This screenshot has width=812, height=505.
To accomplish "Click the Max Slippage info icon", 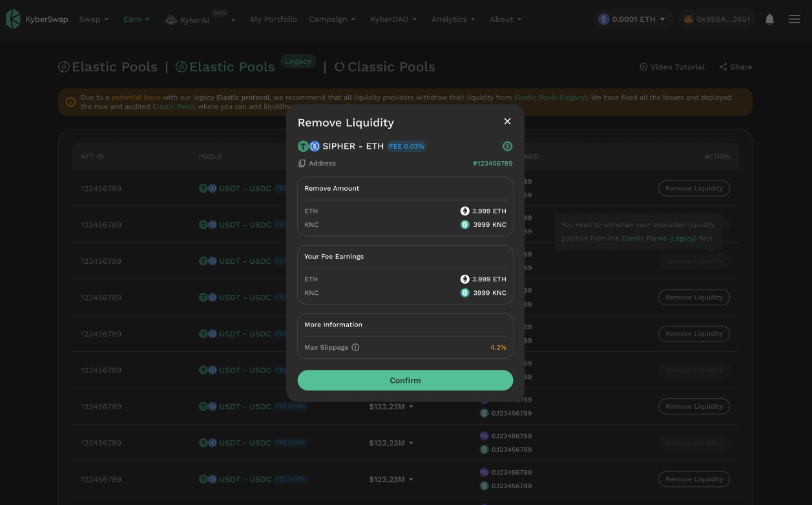I will pyautogui.click(x=355, y=347).
